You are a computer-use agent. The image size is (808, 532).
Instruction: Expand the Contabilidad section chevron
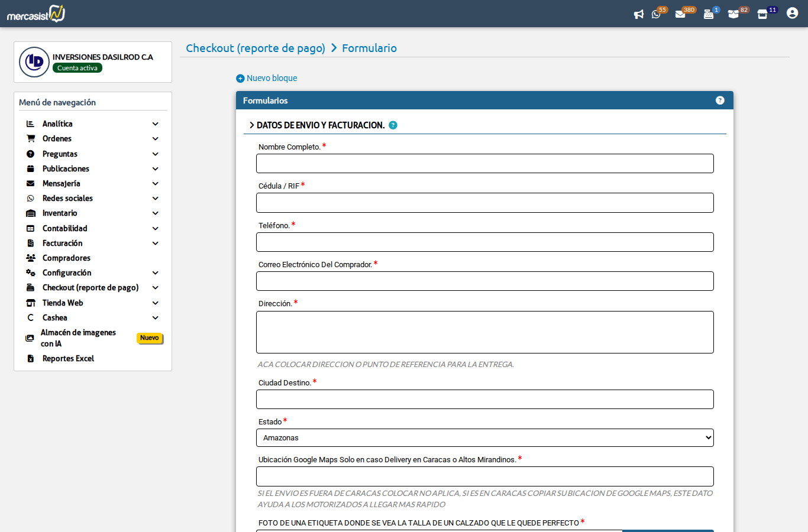pos(155,228)
